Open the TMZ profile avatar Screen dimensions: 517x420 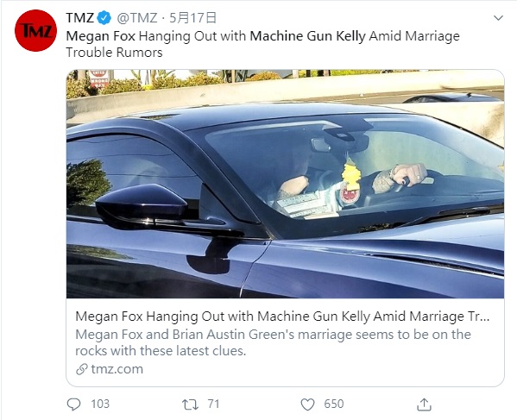(x=35, y=31)
